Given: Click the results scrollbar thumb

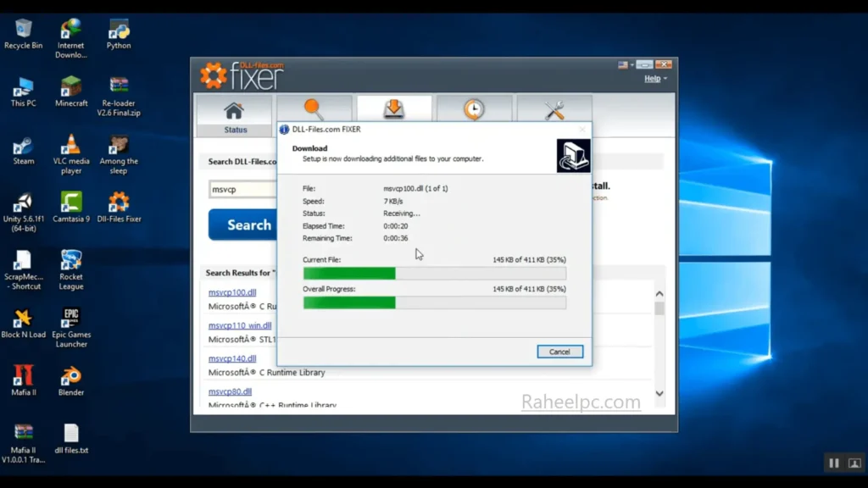Looking at the screenshot, I should [659, 308].
